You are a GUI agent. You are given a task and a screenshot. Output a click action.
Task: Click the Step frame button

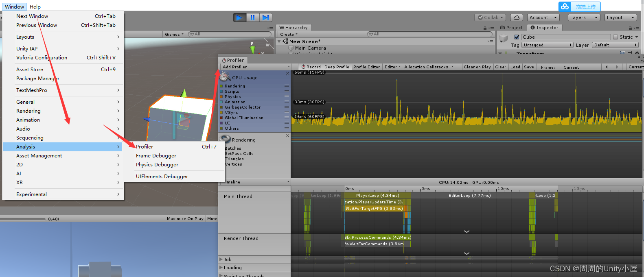265,17
